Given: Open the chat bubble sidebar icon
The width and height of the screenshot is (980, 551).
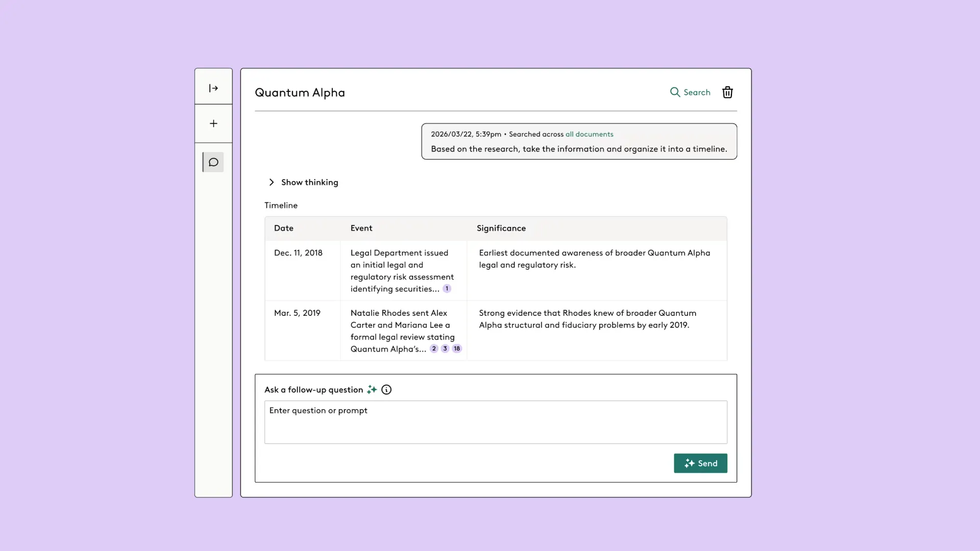Looking at the screenshot, I should click(213, 162).
